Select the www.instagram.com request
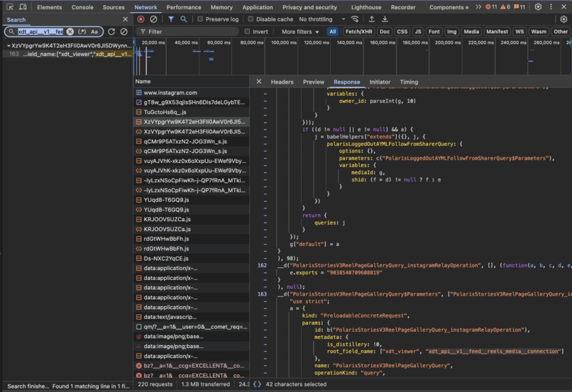Viewport: 572px width, 392px height. pyautogui.click(x=170, y=93)
